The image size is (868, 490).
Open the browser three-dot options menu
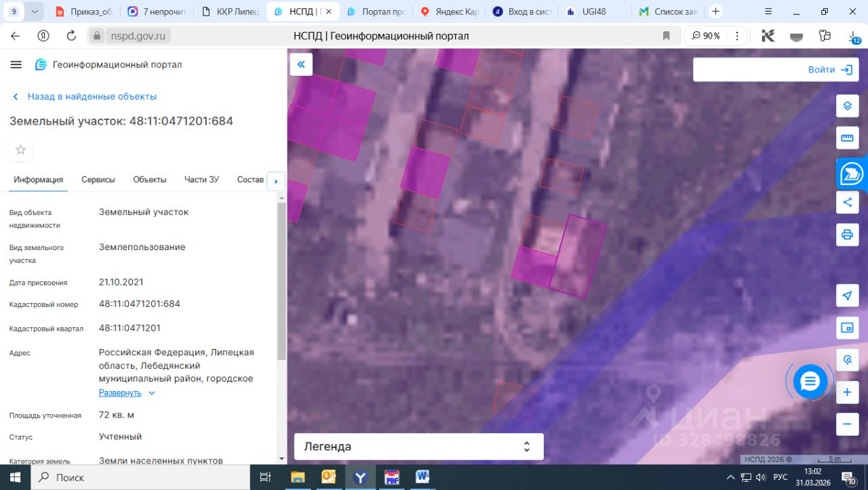click(x=736, y=36)
